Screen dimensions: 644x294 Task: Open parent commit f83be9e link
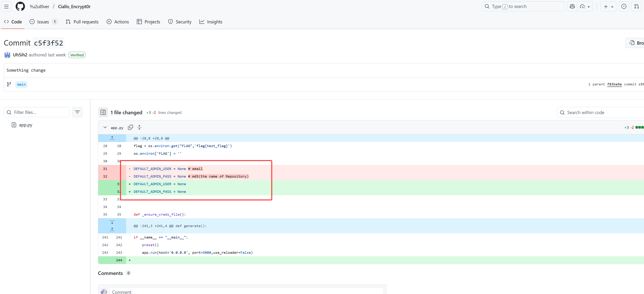pos(614,84)
